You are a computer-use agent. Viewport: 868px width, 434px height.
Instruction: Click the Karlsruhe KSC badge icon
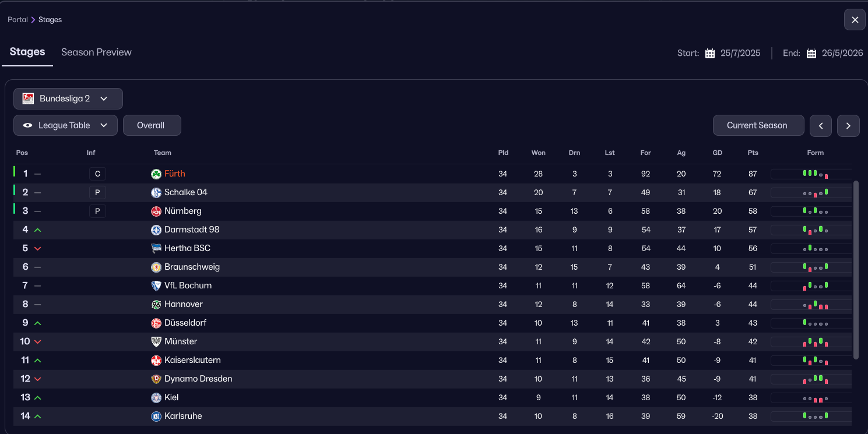(156, 416)
